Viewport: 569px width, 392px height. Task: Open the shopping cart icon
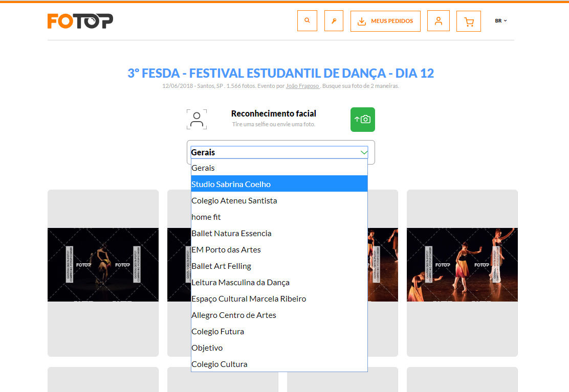click(x=469, y=21)
